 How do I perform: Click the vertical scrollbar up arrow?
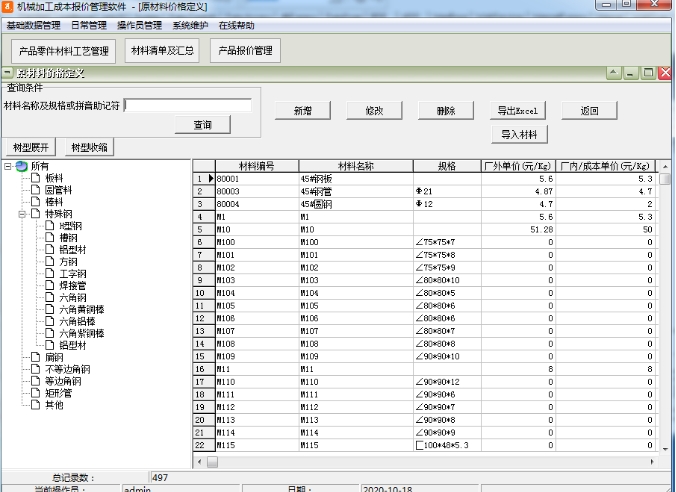click(x=665, y=166)
